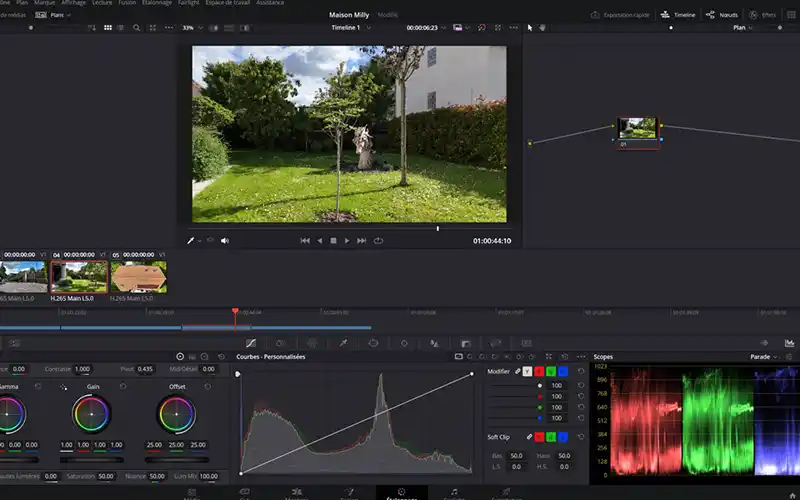This screenshot has width=800, height=500.
Task: Adjust the Gain master wheel slider
Action: 92,460
